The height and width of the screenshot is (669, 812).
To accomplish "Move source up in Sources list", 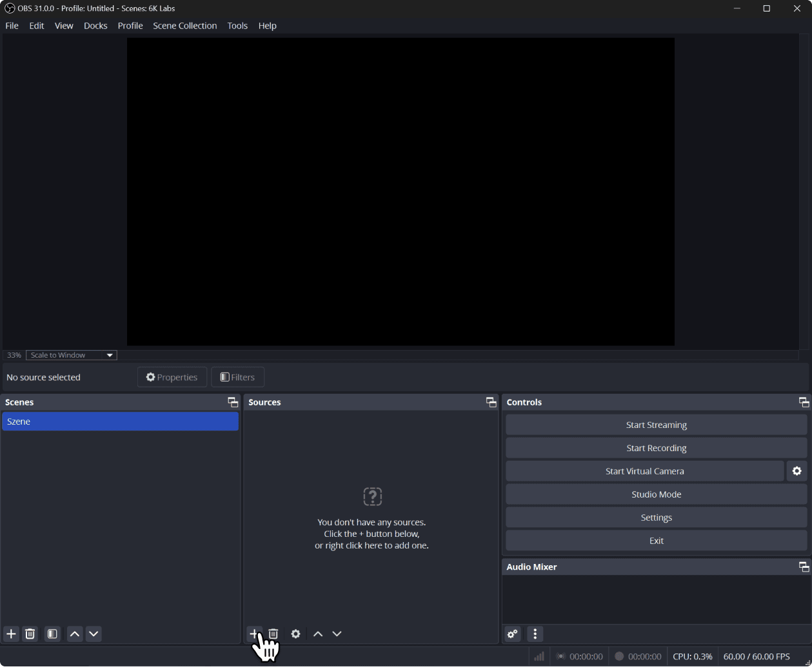I will coord(318,634).
